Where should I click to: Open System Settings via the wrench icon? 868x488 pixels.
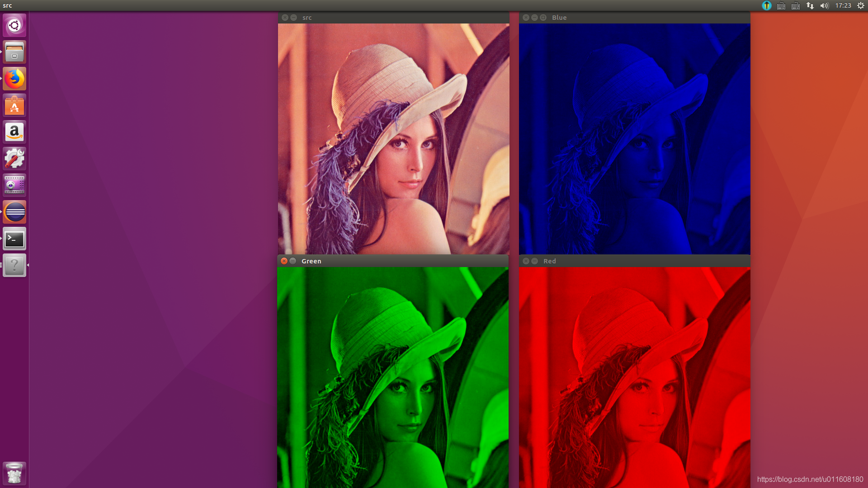(14, 158)
